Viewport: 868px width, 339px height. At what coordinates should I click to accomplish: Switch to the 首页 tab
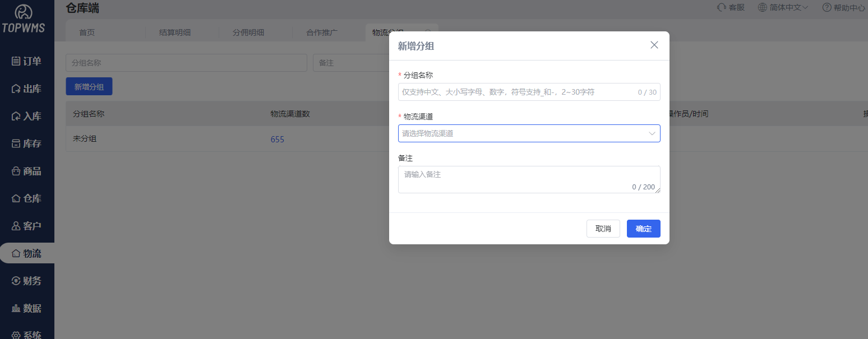[x=87, y=32]
